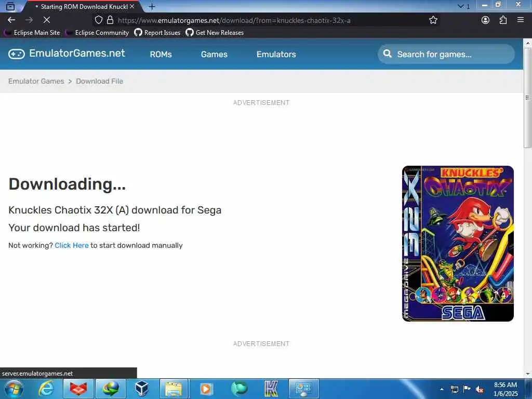The height and width of the screenshot is (399, 532).
Task: Open the File Explorer folder in taskbar
Action: pos(174,389)
